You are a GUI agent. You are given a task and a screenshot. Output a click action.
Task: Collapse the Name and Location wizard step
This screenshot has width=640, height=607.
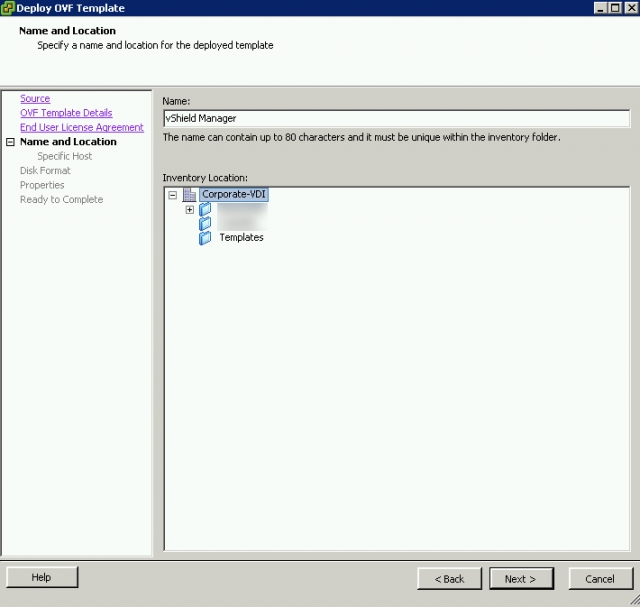tap(10, 142)
